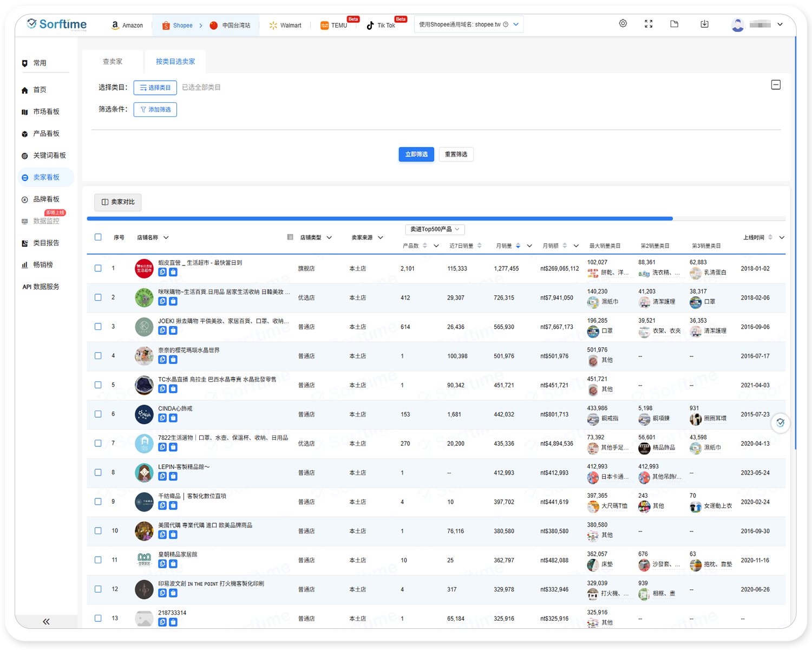The image size is (812, 650).
Task: Switch to the 查卖家 tab
Action: pos(113,62)
